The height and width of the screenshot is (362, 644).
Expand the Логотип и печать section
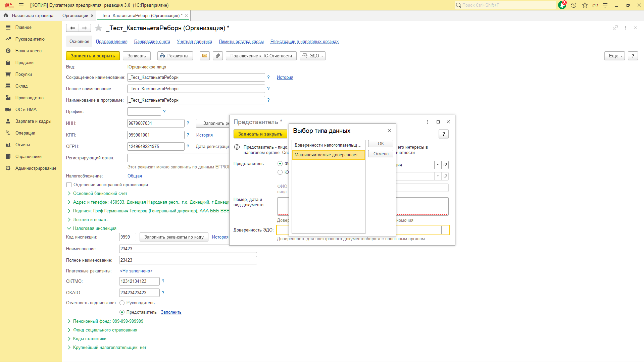click(87, 219)
